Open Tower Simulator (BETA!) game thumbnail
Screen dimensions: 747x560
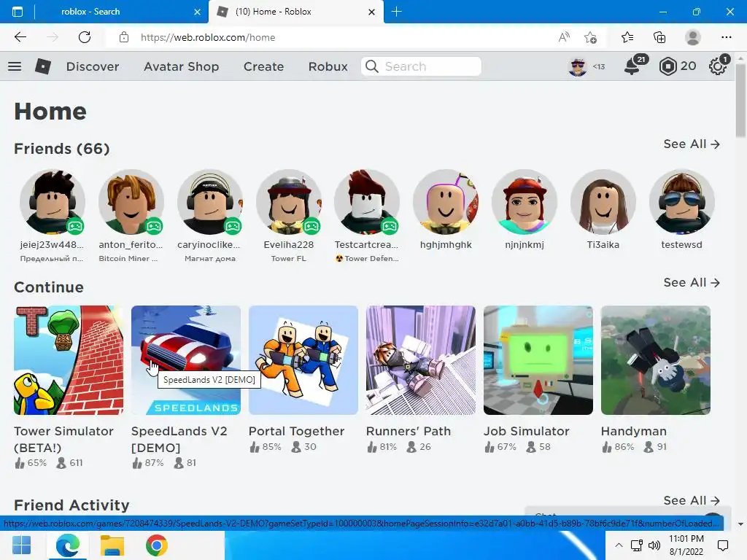(x=69, y=360)
